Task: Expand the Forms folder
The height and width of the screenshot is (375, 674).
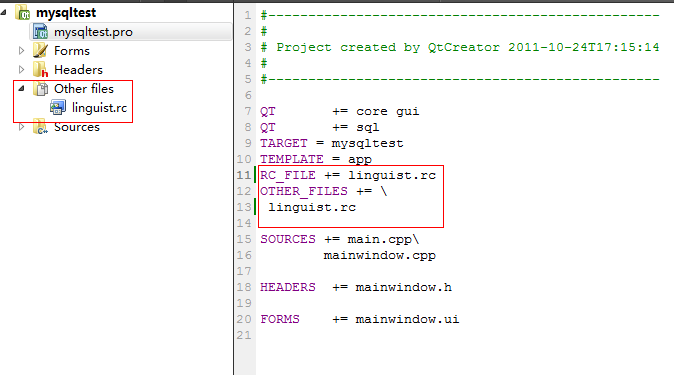Action: [x=21, y=51]
